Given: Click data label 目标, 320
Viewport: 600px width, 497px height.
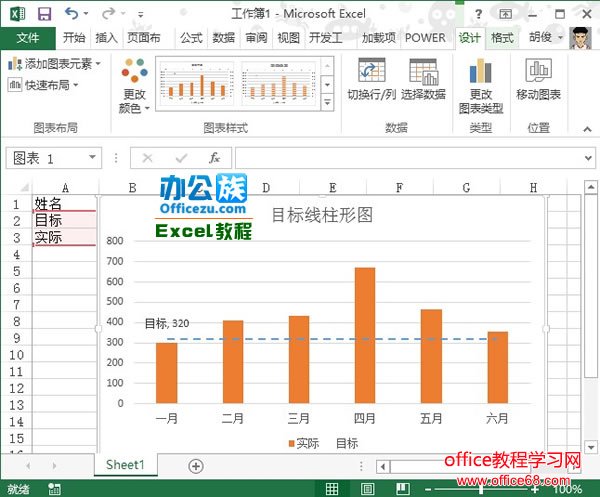Looking at the screenshot, I should pyautogui.click(x=167, y=324).
